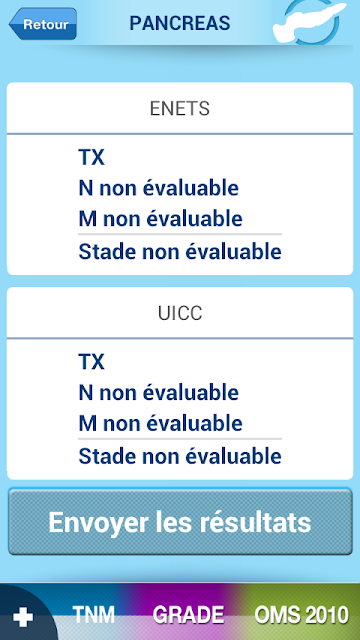Tap Stade non évaluable under UICC
Image resolution: width=360 pixels, height=640 pixels.
pyautogui.click(x=180, y=457)
